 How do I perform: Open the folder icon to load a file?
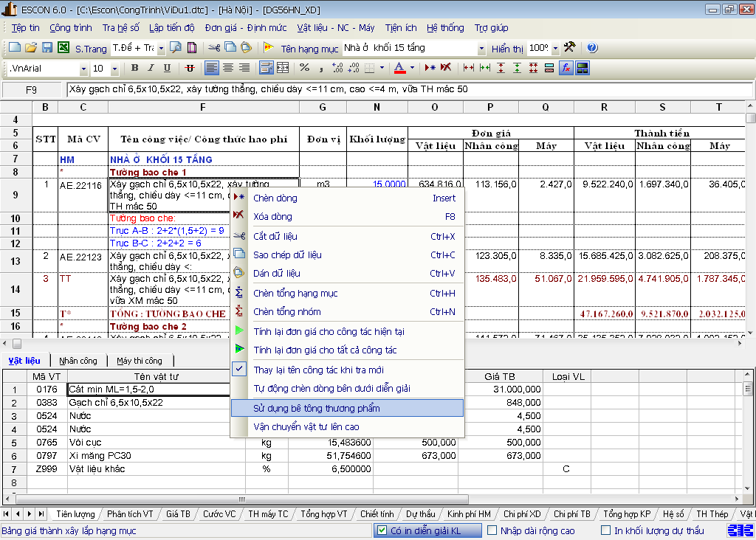coord(30,48)
